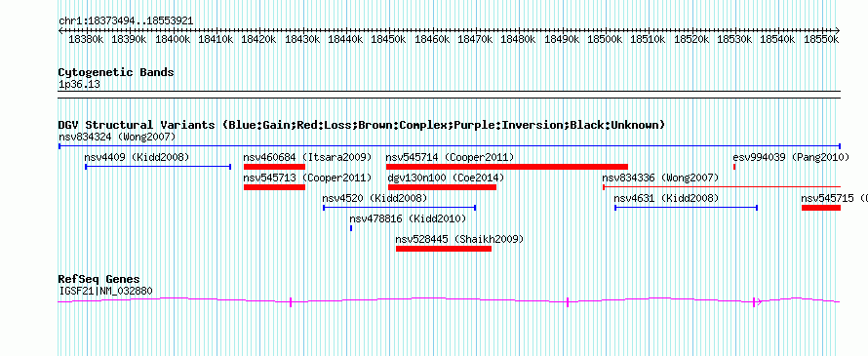Click the Cytogenetic Bands track title
The image size is (868, 356).
[116, 72]
